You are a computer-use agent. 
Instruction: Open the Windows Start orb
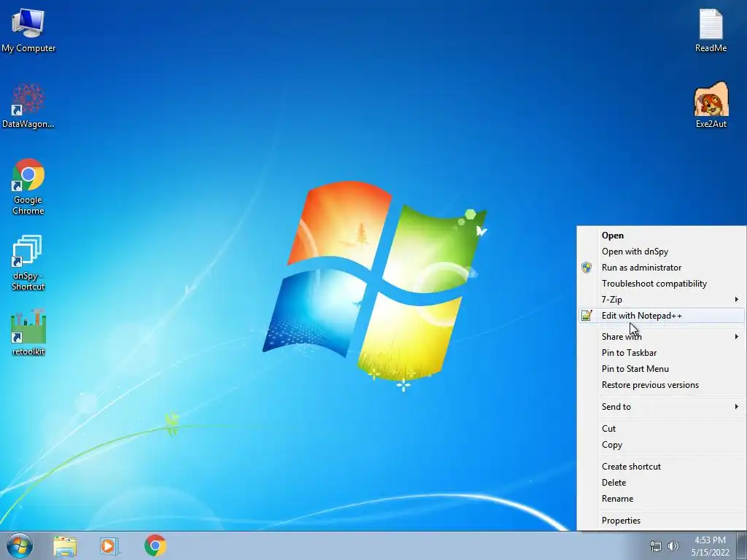point(20,545)
